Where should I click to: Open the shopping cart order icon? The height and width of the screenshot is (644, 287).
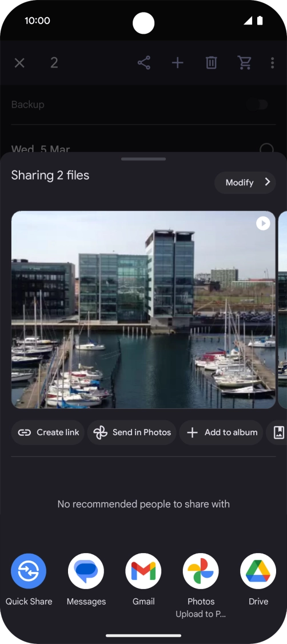pyautogui.click(x=245, y=63)
